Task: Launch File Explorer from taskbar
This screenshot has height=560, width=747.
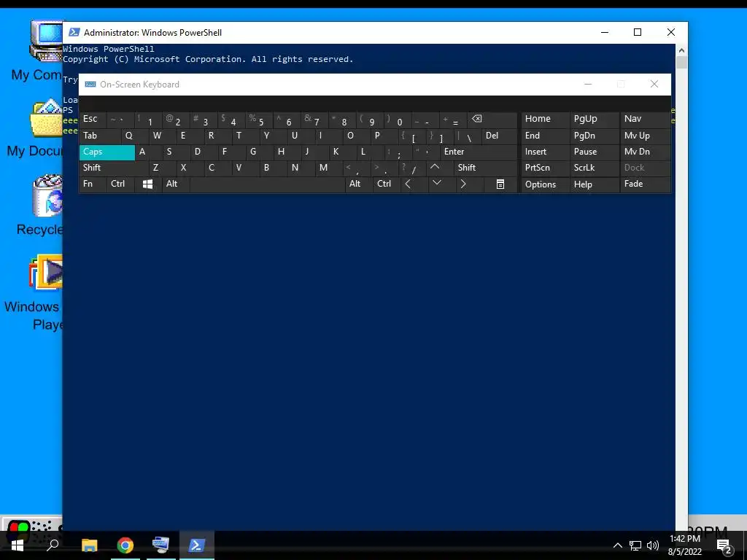Action: pyautogui.click(x=89, y=545)
